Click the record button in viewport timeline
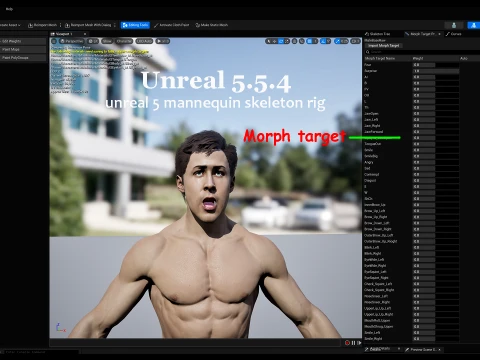The image size is (480, 360). click(x=347, y=343)
